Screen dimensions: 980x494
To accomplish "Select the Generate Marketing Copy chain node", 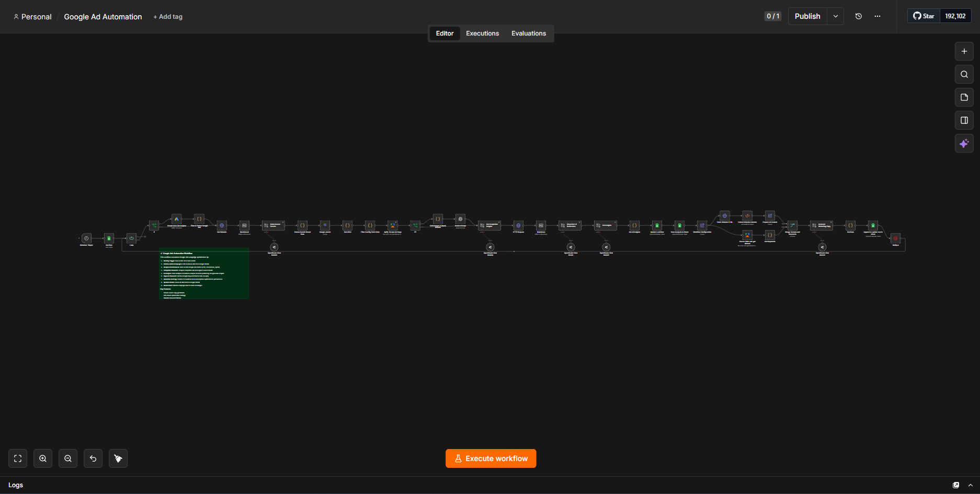I will tap(822, 225).
